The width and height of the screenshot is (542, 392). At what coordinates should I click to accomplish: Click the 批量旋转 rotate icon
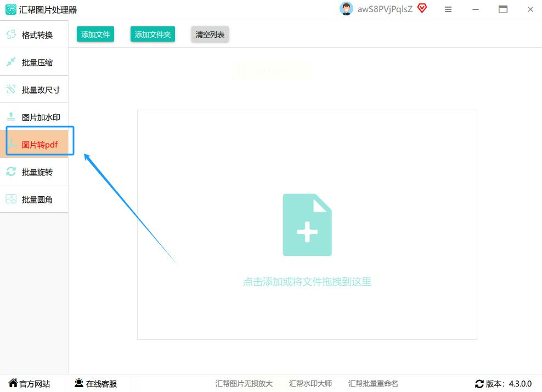(11, 172)
